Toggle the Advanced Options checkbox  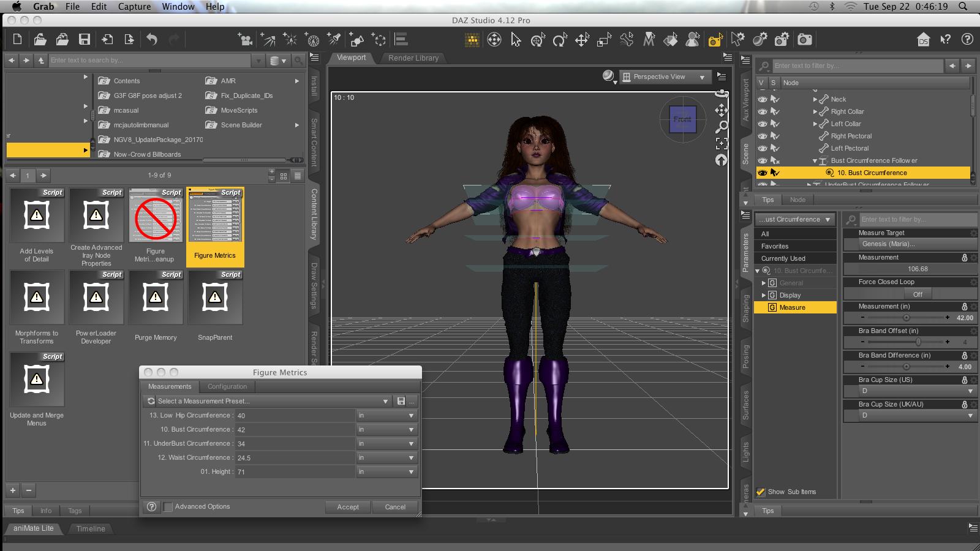[168, 507]
